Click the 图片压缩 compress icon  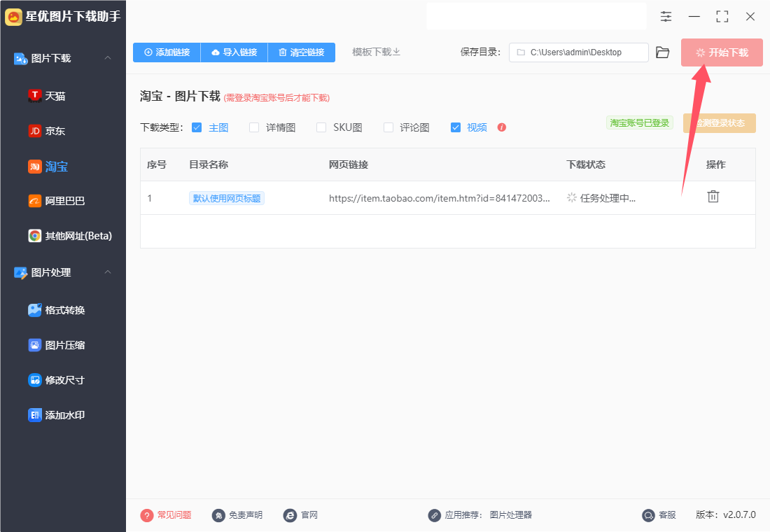[35, 345]
